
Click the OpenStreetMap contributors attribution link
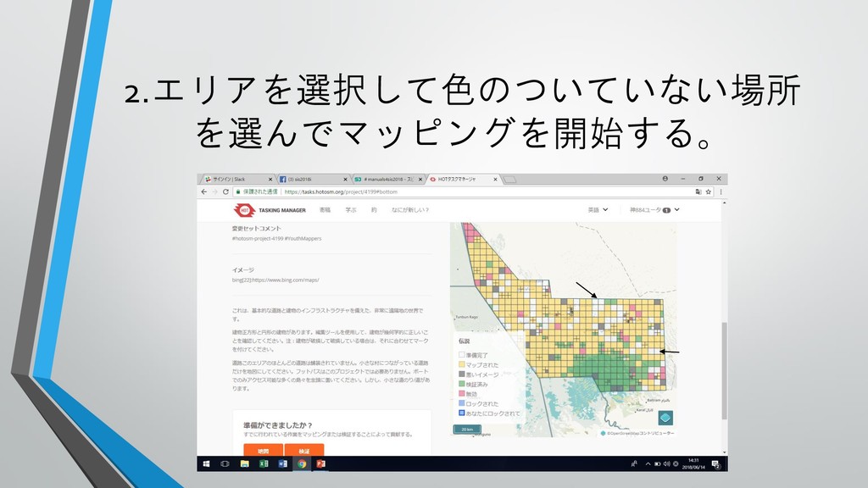pyautogui.click(x=641, y=433)
